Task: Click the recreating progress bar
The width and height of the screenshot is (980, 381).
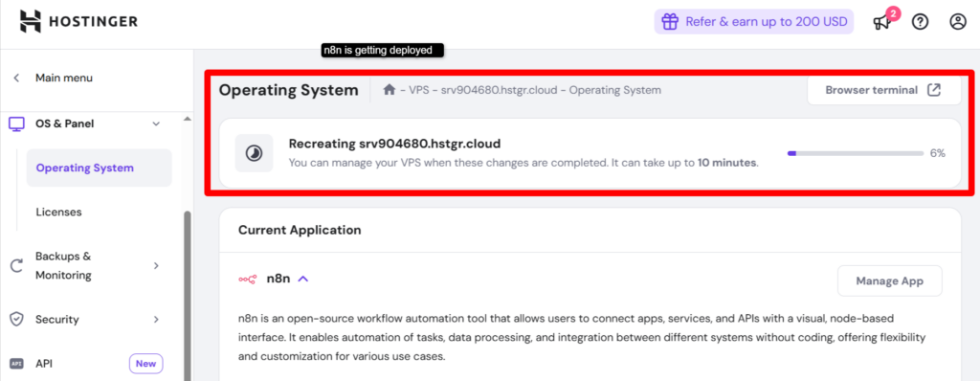Action: (x=856, y=153)
